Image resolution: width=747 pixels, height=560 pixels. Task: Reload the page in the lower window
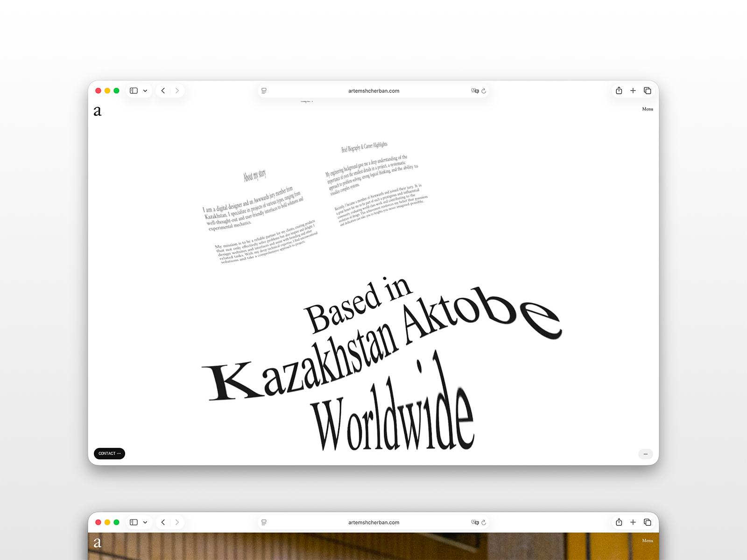[484, 523]
